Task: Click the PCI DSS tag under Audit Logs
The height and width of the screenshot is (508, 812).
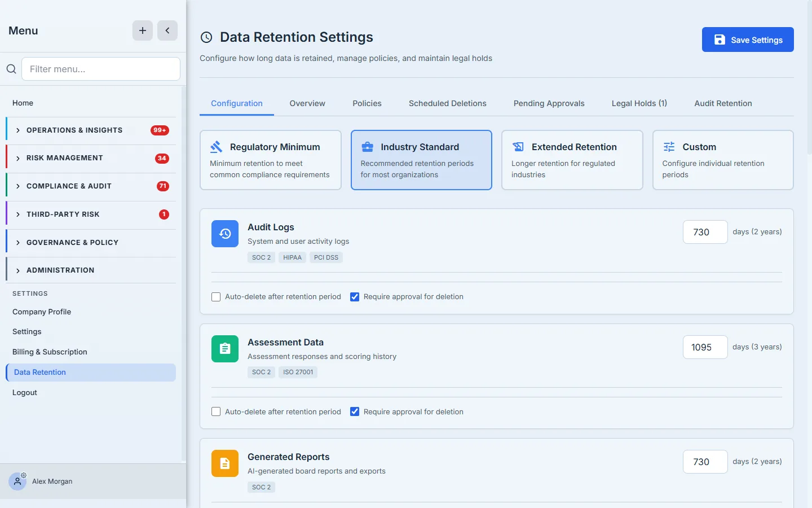Action: coord(326,257)
